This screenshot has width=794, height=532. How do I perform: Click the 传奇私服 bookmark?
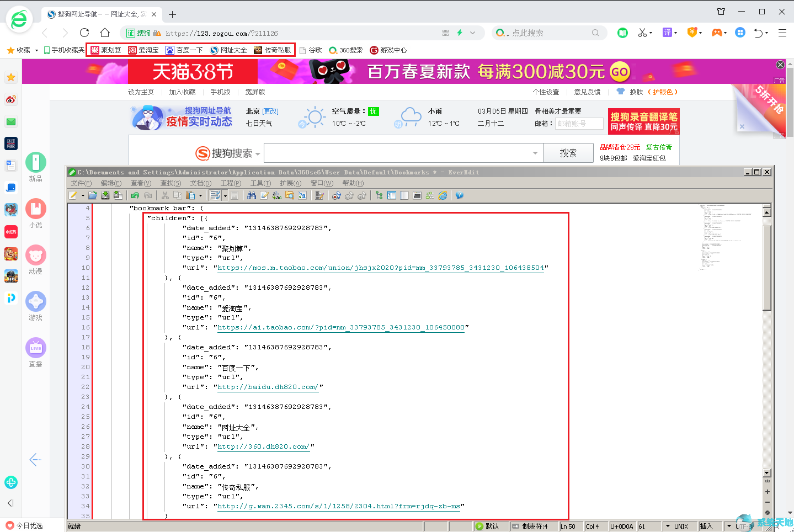[x=272, y=50]
